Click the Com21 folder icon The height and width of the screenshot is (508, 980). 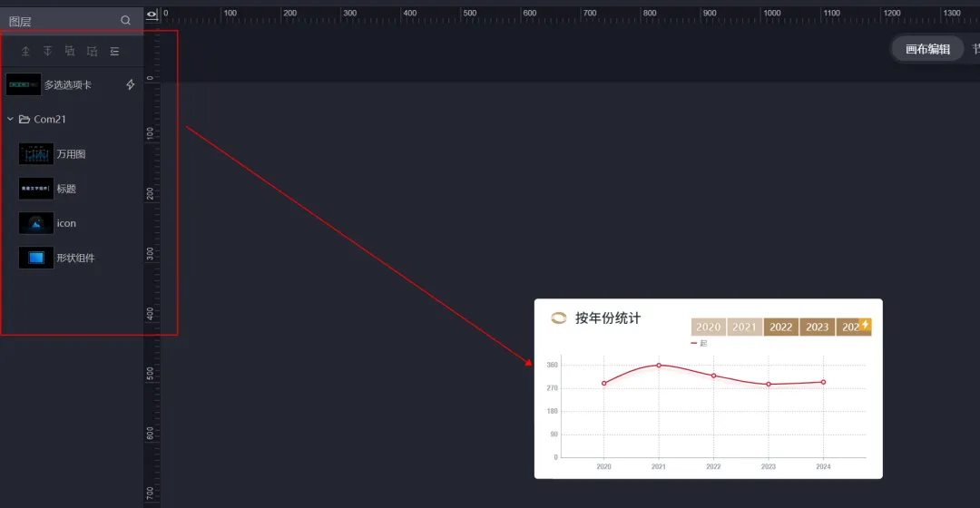click(x=24, y=119)
